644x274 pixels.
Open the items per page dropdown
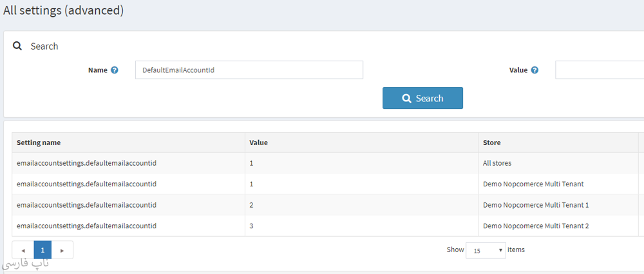pyautogui.click(x=486, y=250)
